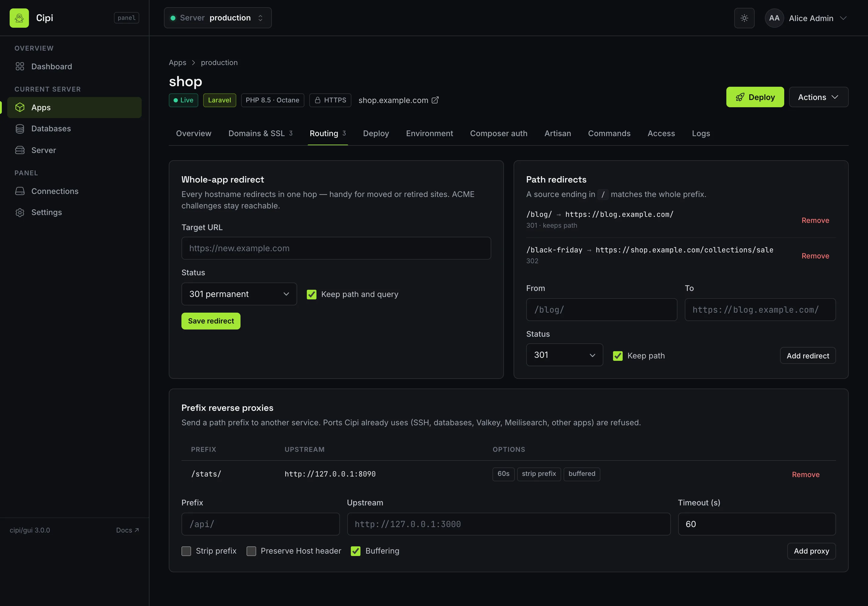
Task: Click the Laravel badge
Action: pyautogui.click(x=219, y=100)
